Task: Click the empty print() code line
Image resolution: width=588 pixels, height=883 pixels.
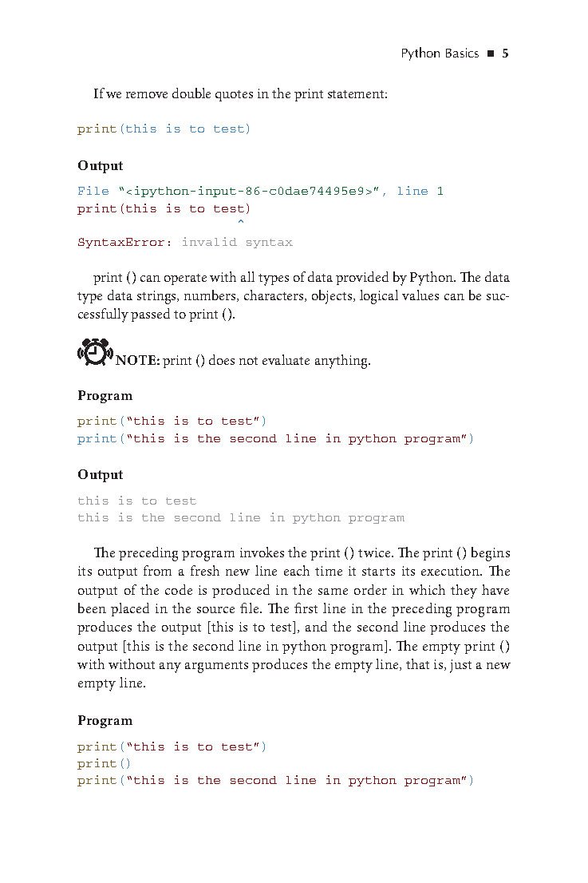Action: point(104,763)
